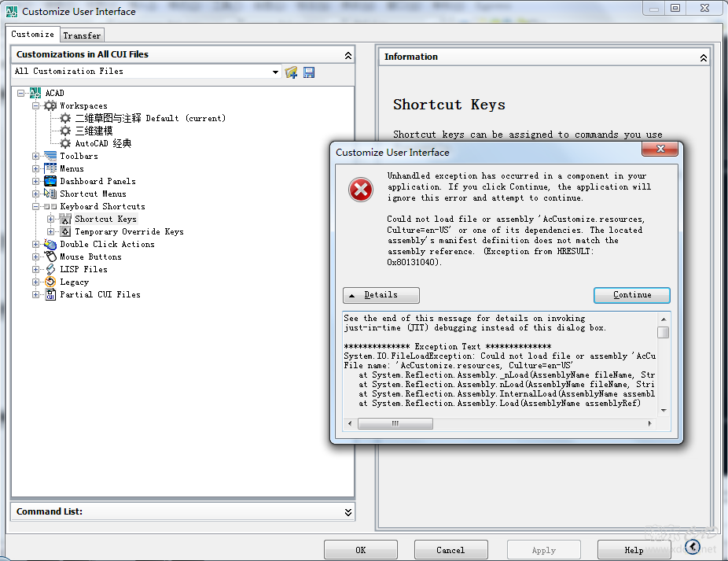Click the Dashboard Panels node icon
Screen dimensions: 728x561
[50, 181]
